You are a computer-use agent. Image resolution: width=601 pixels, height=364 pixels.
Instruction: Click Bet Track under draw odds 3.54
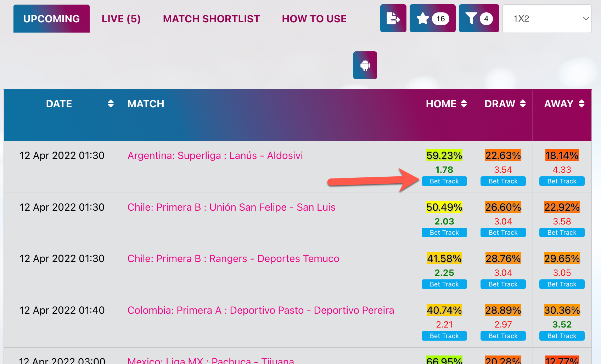(503, 181)
